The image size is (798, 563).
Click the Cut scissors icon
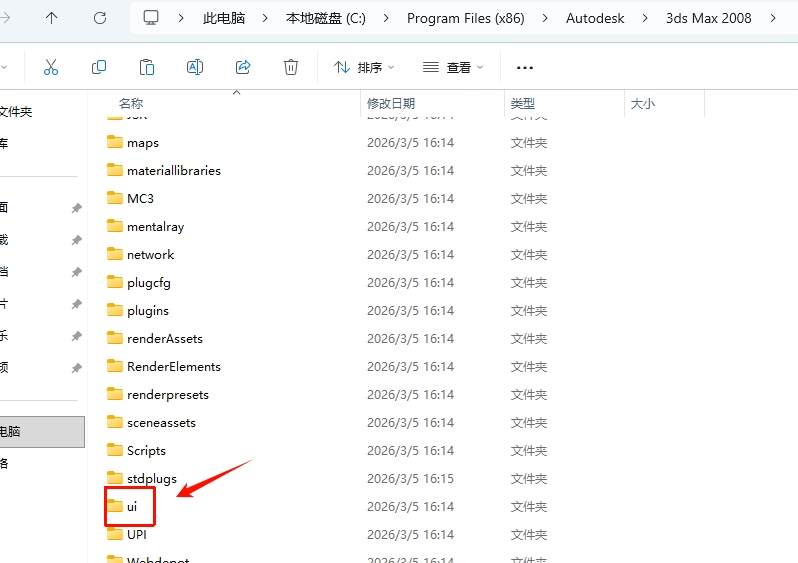51,67
